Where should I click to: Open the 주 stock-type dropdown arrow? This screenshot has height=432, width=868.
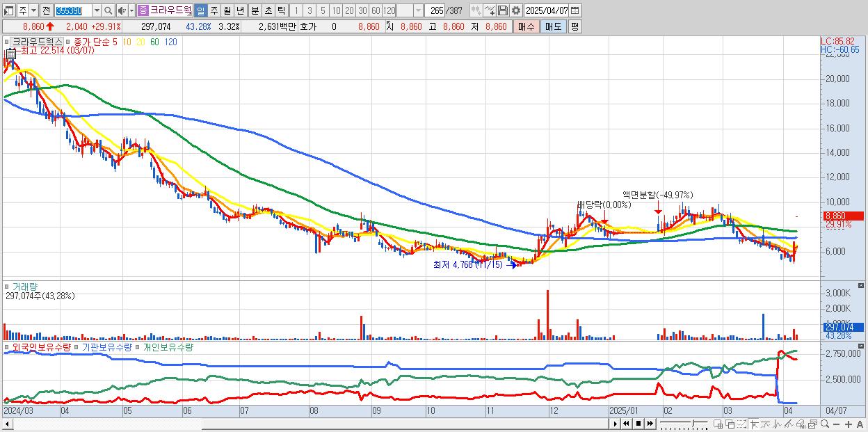(x=33, y=10)
